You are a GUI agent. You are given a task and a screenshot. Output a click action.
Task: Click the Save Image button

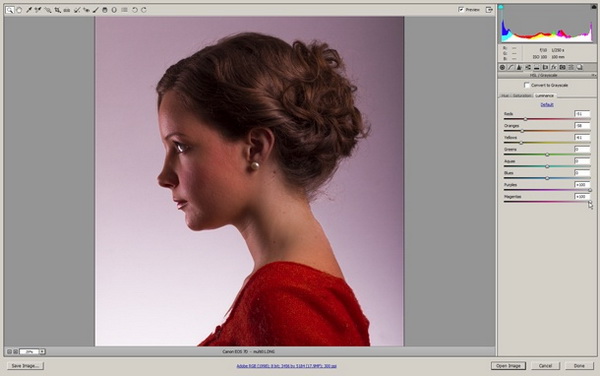tap(25, 366)
